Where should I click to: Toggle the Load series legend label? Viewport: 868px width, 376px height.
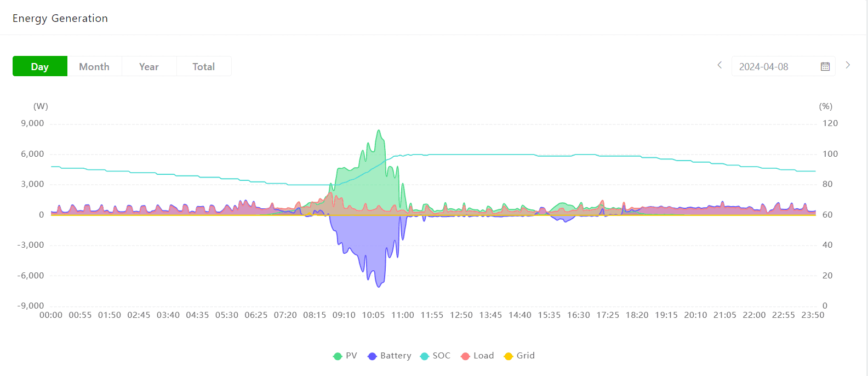click(x=483, y=356)
